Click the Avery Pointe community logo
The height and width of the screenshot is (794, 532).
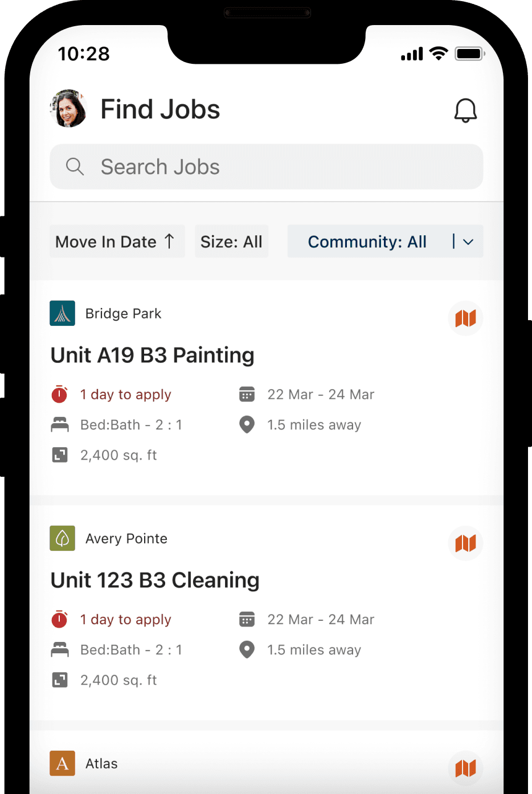click(63, 538)
